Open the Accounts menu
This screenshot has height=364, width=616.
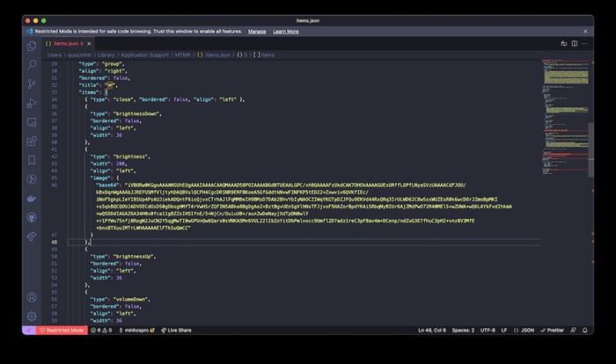coord(32,297)
